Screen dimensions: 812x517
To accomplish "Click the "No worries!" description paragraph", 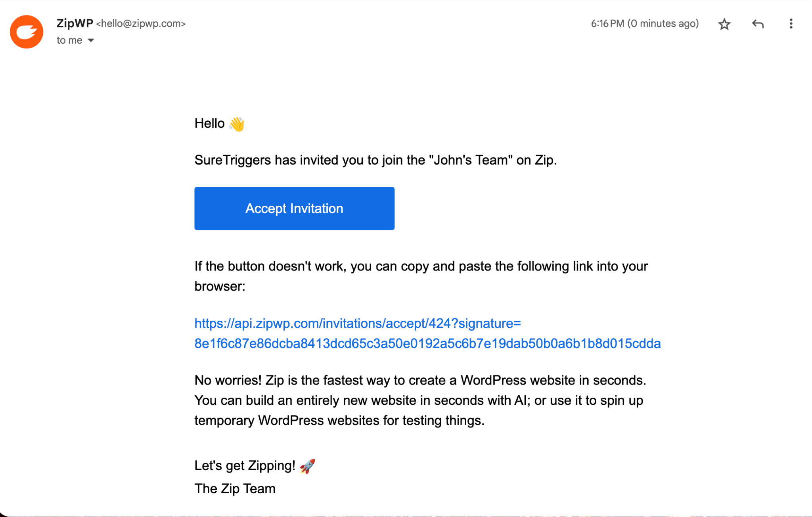I will (x=420, y=400).
